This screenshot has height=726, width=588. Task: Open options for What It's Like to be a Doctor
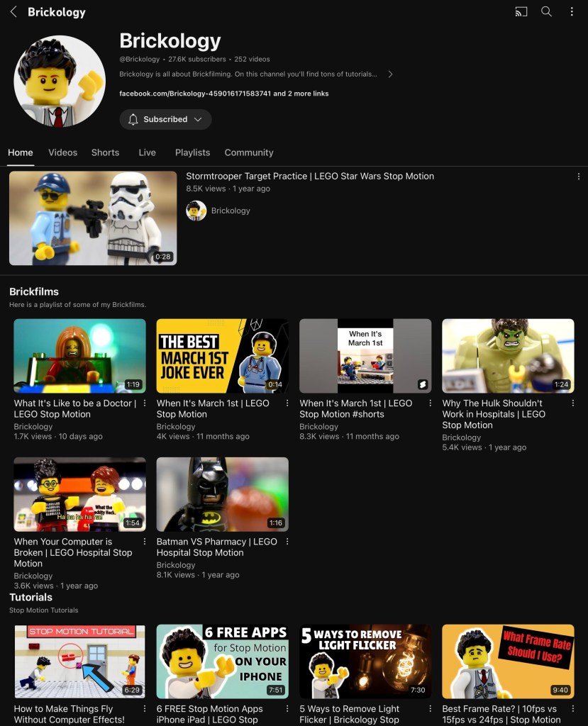coord(145,403)
